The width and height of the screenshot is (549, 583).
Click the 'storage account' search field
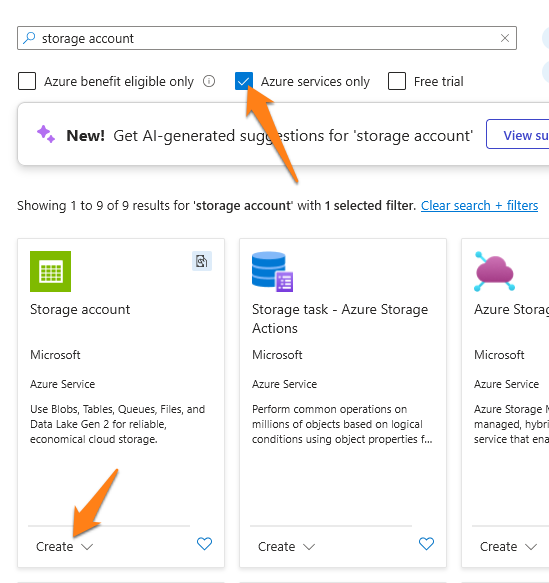click(267, 38)
